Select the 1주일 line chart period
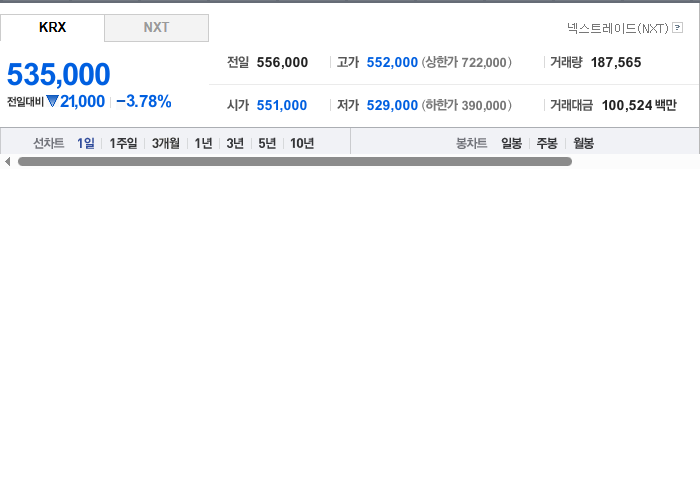This screenshot has width=700, height=490. (123, 143)
